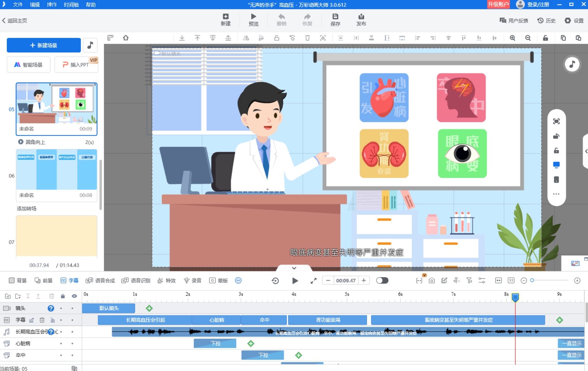Select scene 05 thumbnail
Screen dimensions: 588x371
(56, 109)
